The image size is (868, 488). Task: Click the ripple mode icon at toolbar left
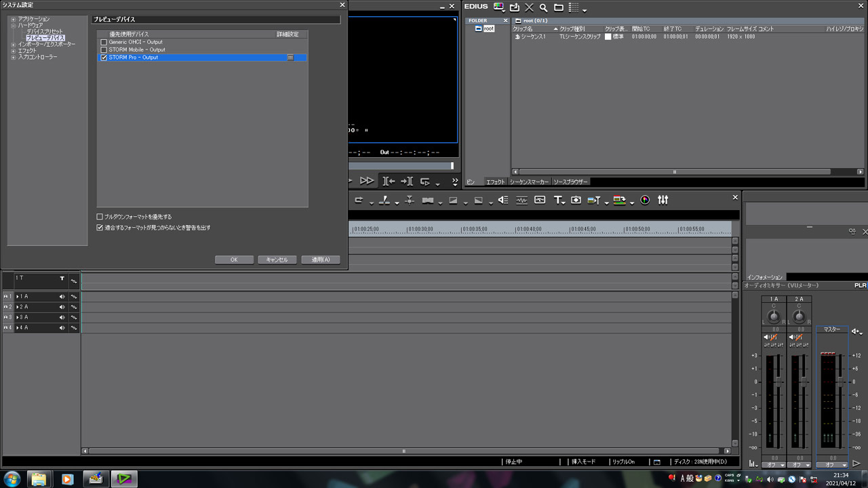359,200
